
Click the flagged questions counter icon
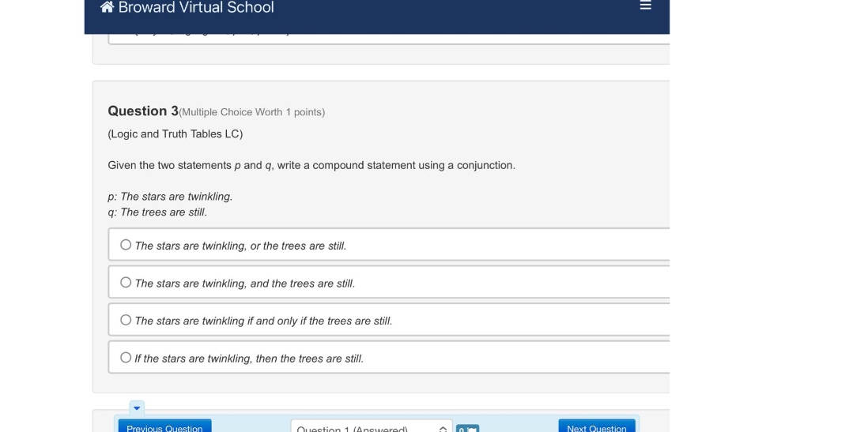pyautogui.click(x=467, y=429)
